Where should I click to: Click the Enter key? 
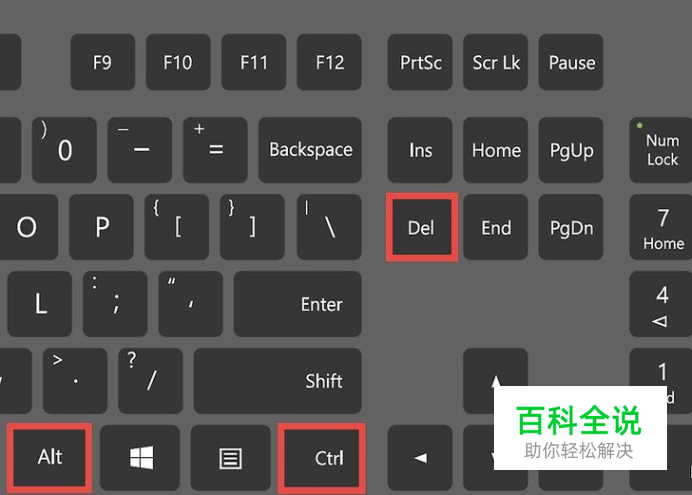tap(297, 304)
